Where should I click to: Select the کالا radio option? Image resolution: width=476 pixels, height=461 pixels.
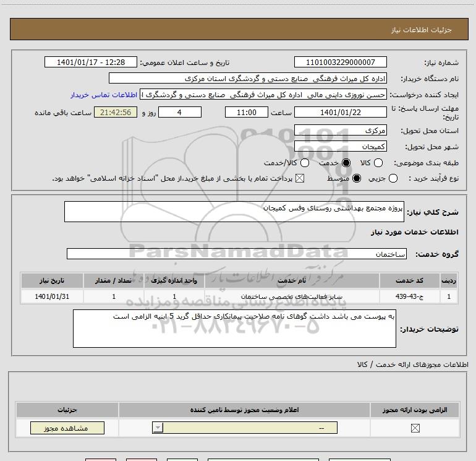coord(378,163)
